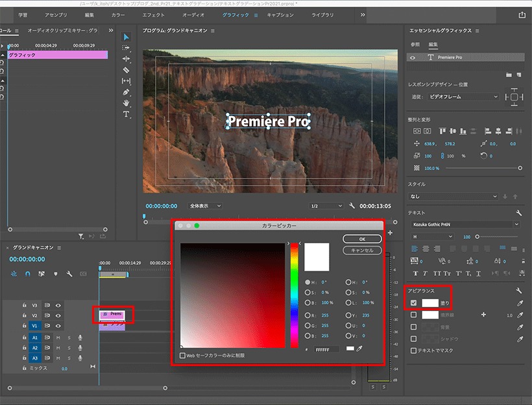Open 参照 tab in Essential Graphics
Screen dimensions: 532x405
coord(415,45)
